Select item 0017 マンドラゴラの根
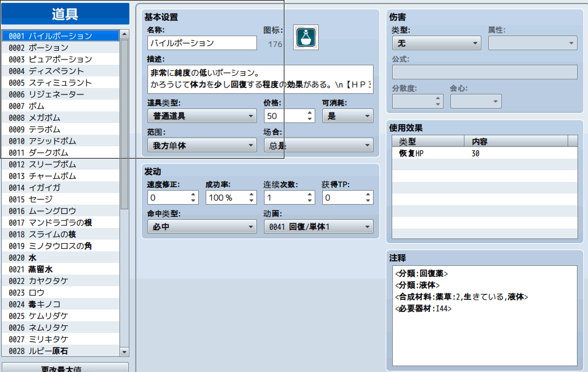 (x=61, y=223)
